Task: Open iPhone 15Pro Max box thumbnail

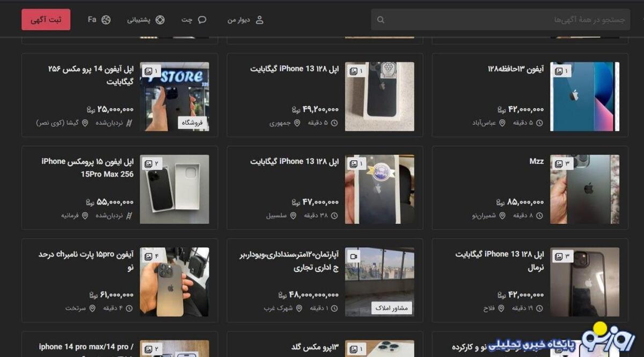Action: tap(174, 189)
